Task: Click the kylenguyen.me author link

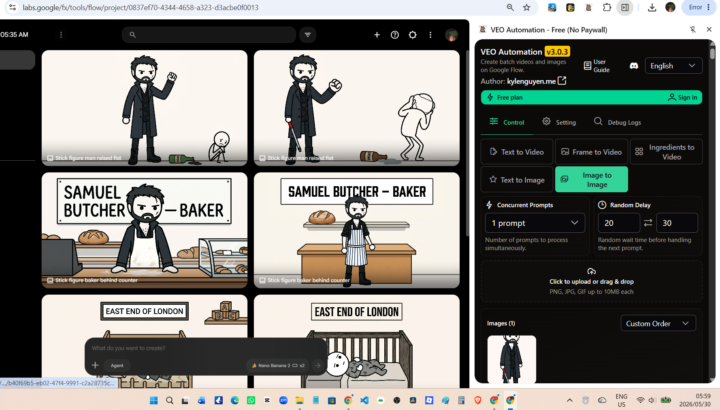Action: 531,81
